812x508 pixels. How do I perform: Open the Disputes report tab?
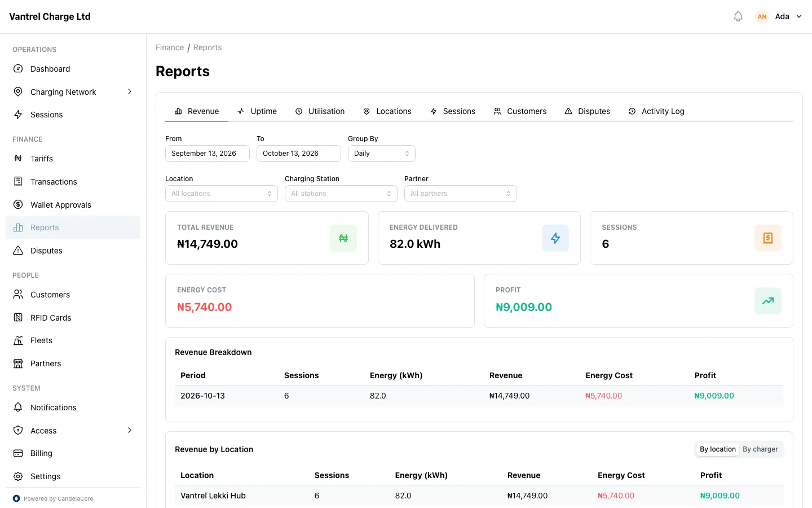coord(588,111)
